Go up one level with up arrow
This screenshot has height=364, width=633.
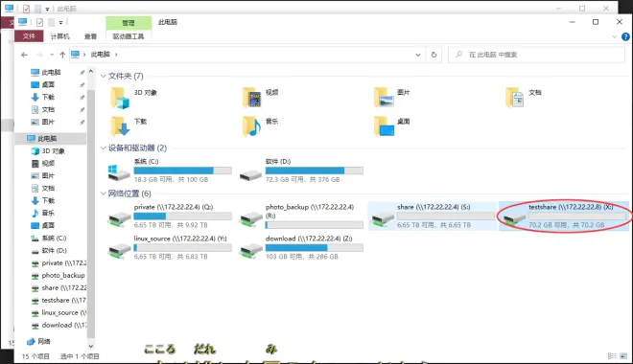(62, 55)
